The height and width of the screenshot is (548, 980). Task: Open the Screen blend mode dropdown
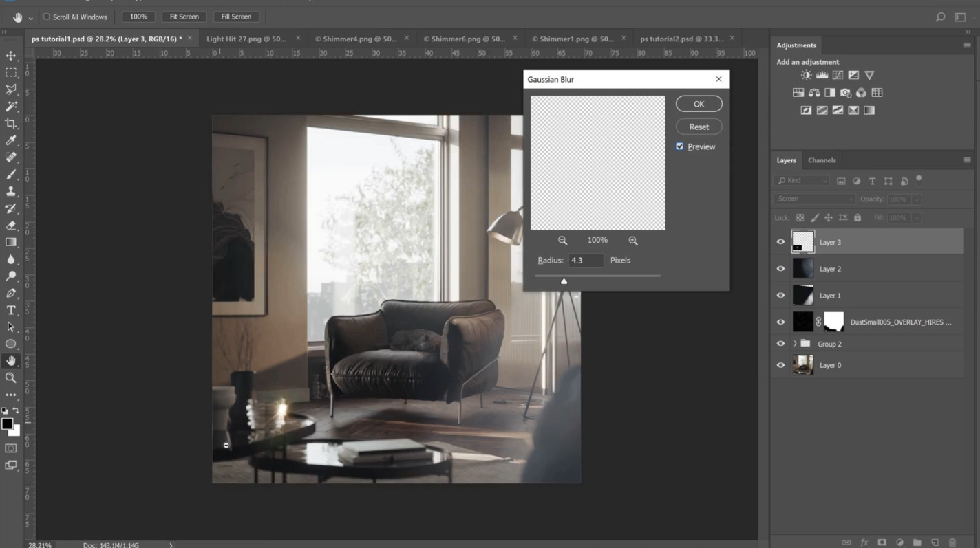click(x=814, y=199)
